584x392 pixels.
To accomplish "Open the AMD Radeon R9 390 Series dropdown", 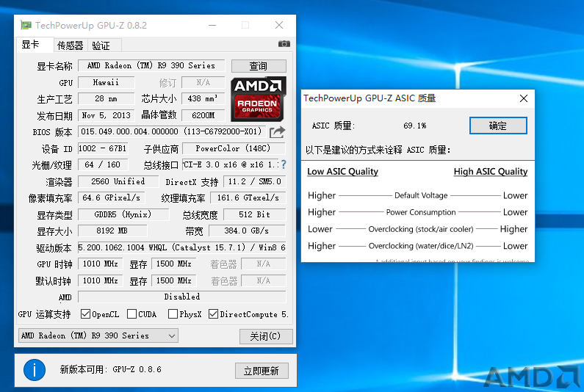I will [x=98, y=335].
